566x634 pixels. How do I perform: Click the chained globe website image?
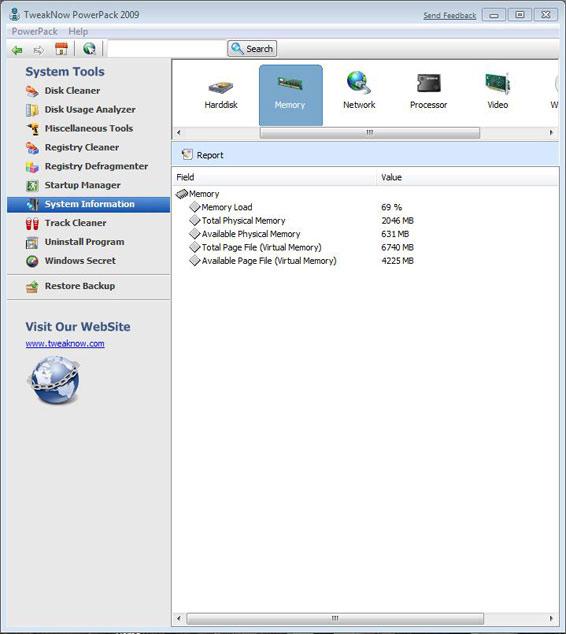[x=54, y=380]
